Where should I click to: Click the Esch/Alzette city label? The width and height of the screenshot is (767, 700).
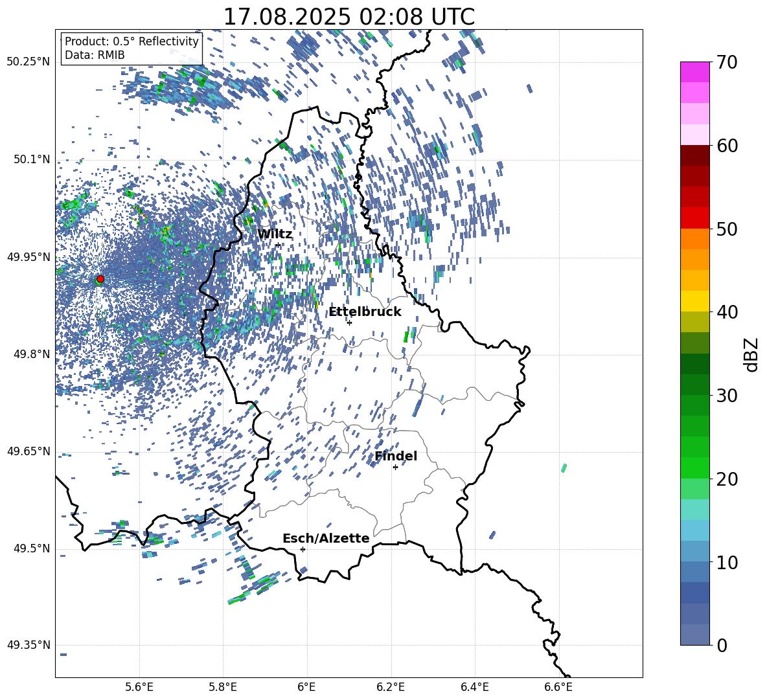[326, 538]
